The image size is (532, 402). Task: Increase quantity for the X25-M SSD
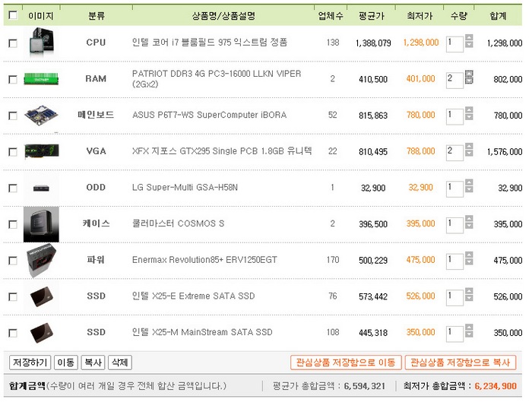tap(469, 328)
